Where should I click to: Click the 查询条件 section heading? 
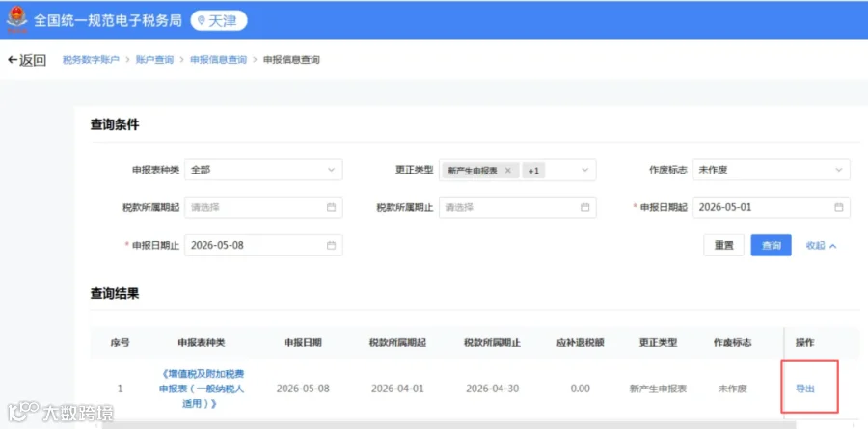pos(115,125)
